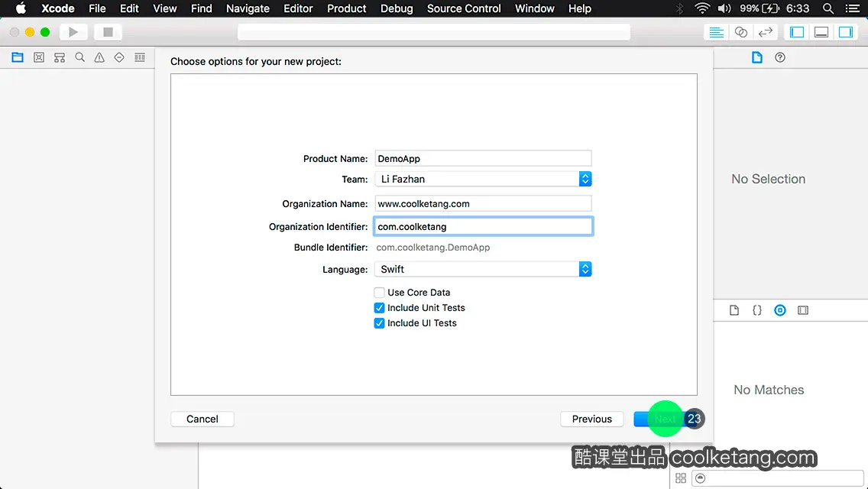Open the Help menu
This screenshot has width=868, height=489.
pyautogui.click(x=580, y=8)
